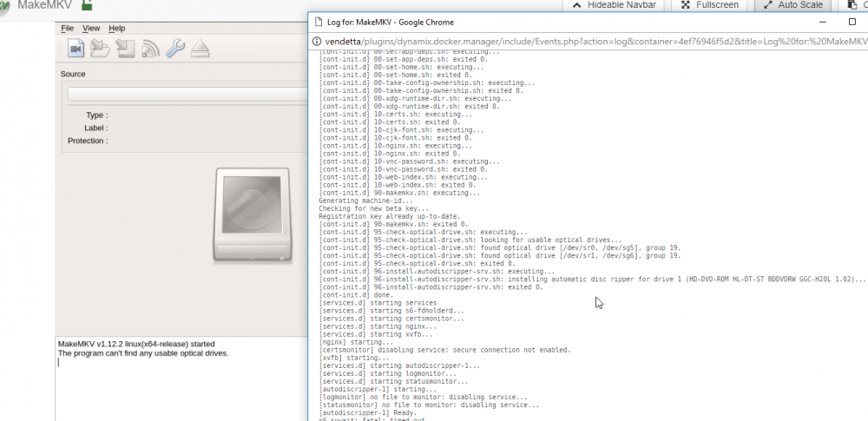Click '10-certs.sh: executing...' log line
The width and height of the screenshot is (868, 421).
395,114
